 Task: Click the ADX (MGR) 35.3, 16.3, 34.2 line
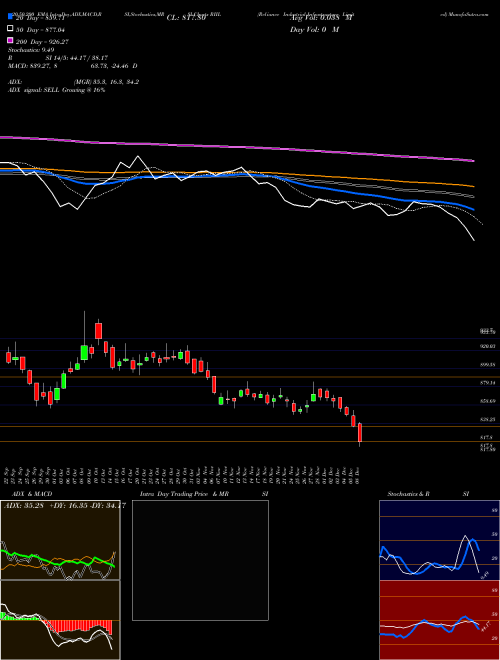coord(73,82)
